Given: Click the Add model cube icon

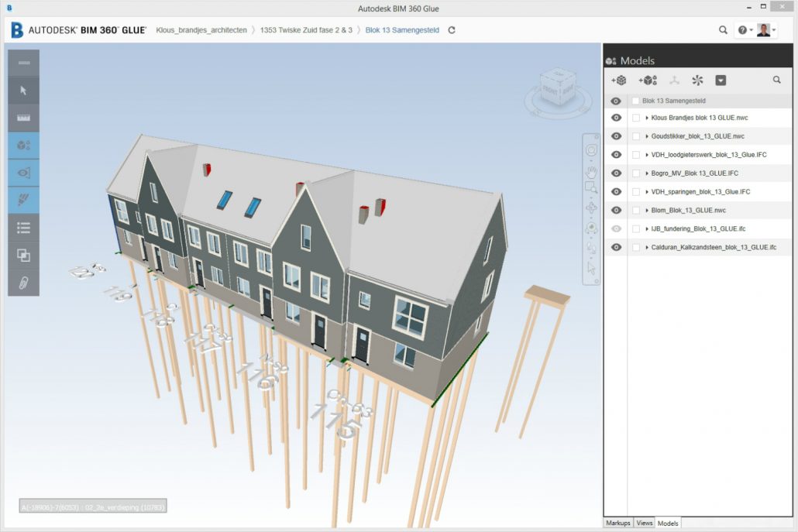Looking at the screenshot, I should [619, 81].
